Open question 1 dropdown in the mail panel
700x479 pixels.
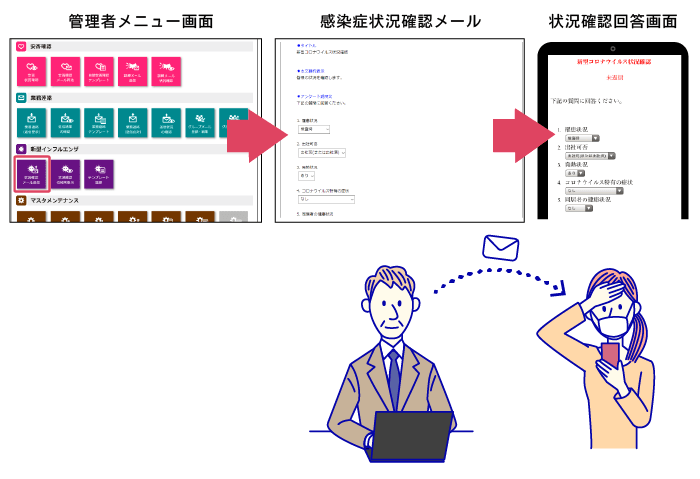tap(314, 129)
